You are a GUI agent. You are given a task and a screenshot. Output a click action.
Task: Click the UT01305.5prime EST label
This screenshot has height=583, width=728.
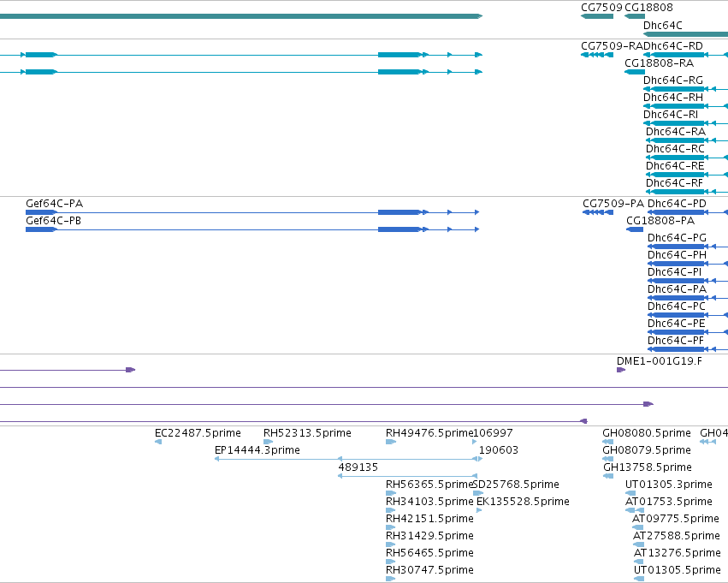coord(678,570)
